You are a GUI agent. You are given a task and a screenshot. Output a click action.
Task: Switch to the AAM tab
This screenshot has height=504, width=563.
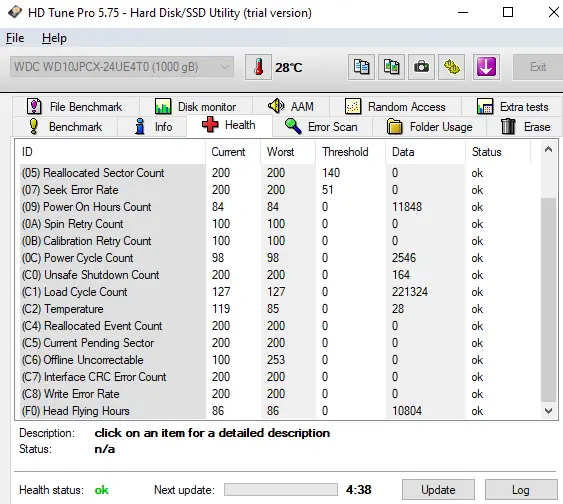tap(291, 107)
